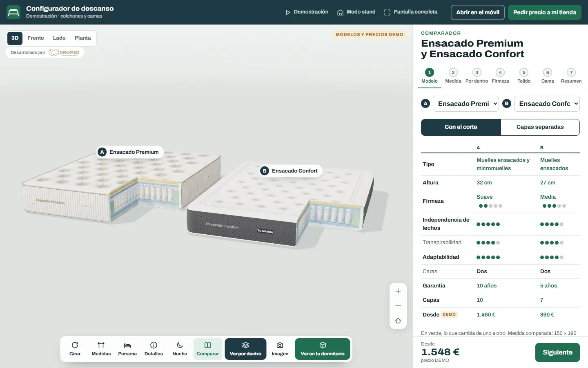Click Pedir precio a mi tienda
588x368 pixels.
pos(545,12)
